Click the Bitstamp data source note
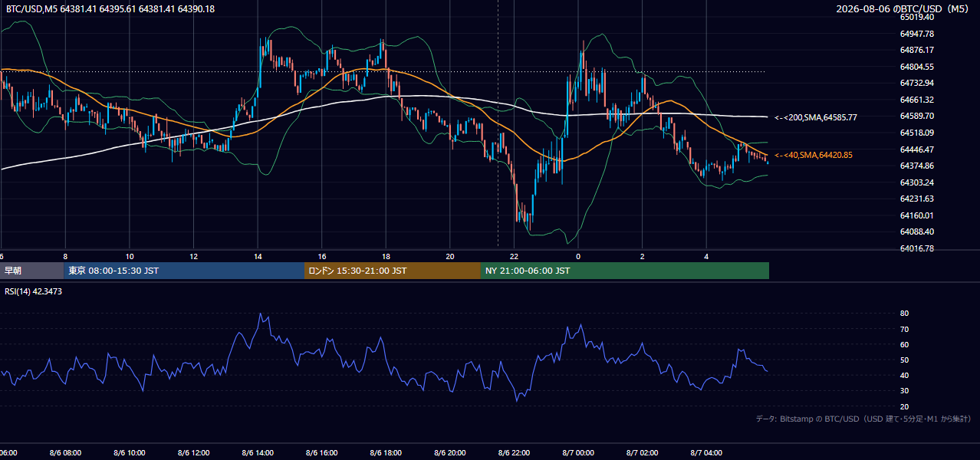The height and width of the screenshot is (460, 980). click(863, 419)
